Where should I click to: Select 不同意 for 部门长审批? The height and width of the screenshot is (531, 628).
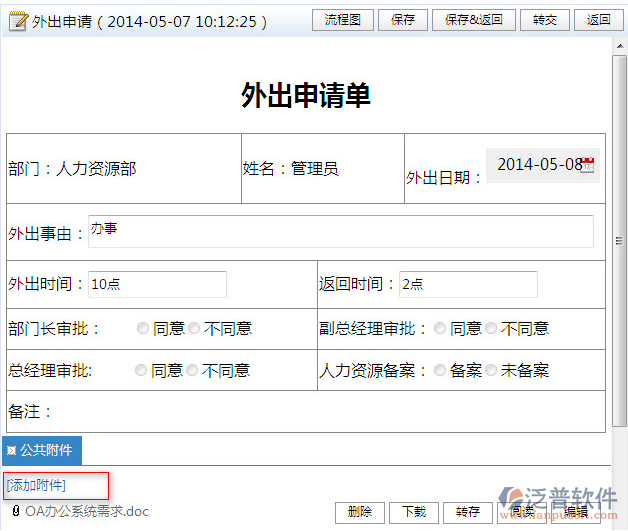pos(194,329)
